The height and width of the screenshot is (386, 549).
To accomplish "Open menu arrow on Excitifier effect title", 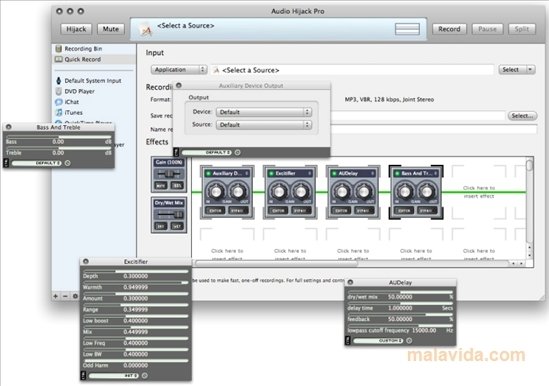I will point(310,173).
